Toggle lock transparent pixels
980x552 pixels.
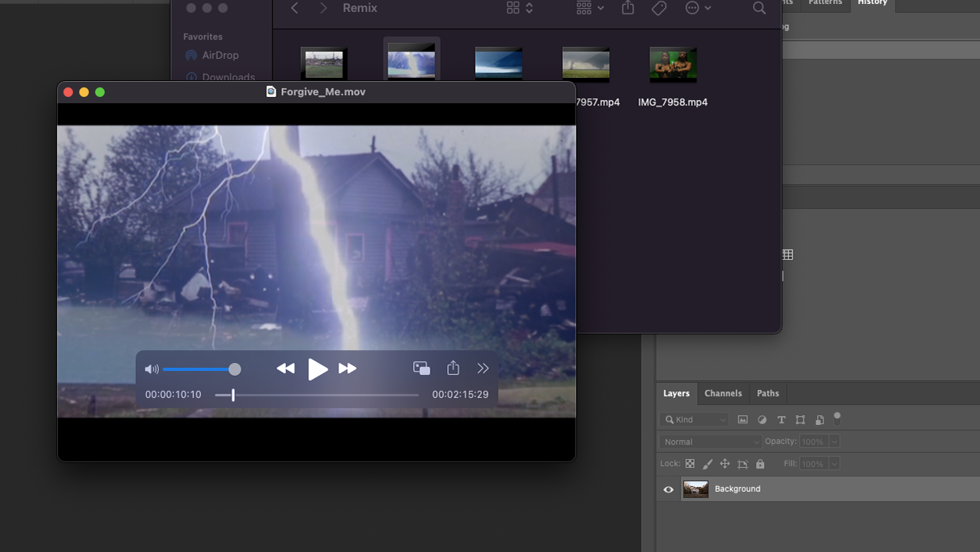(690, 464)
